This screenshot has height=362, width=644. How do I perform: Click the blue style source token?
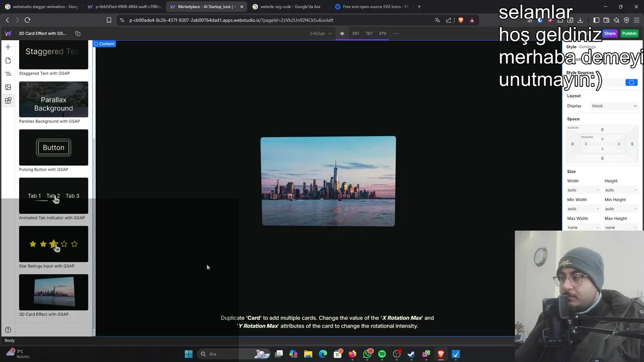[631, 82]
